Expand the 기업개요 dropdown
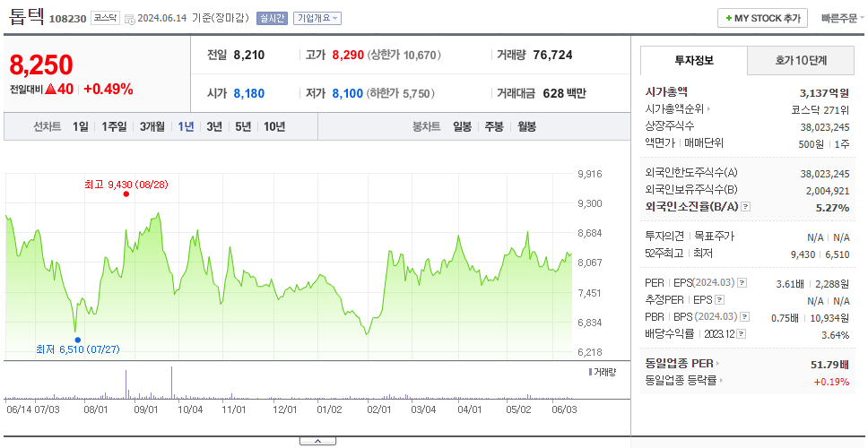868x448 pixels. [x=317, y=18]
